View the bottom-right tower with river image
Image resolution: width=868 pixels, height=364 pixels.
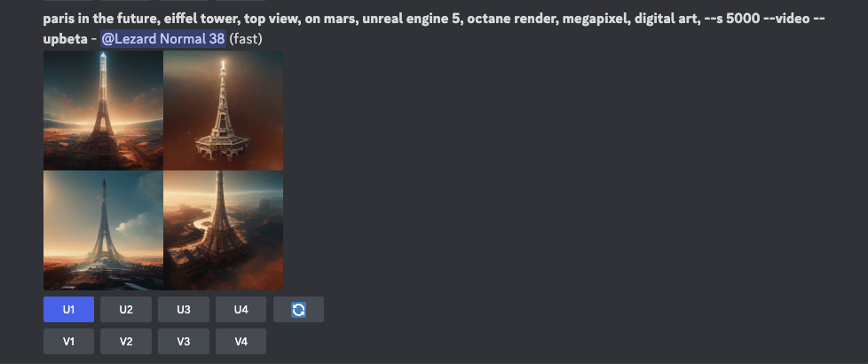tap(224, 231)
